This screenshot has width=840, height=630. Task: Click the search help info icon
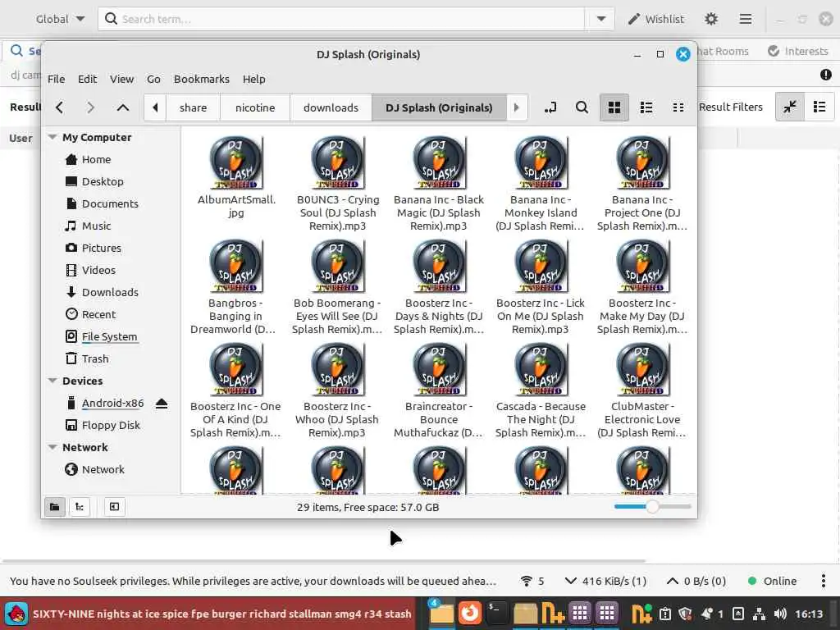(825, 75)
